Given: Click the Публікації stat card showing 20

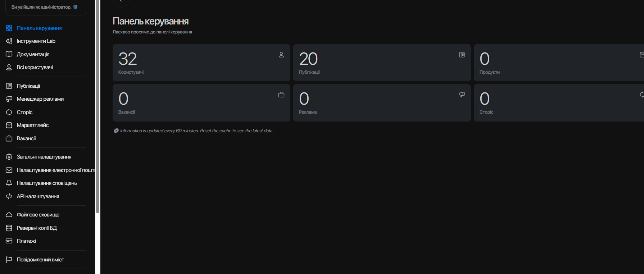Looking at the screenshot, I should [x=382, y=63].
